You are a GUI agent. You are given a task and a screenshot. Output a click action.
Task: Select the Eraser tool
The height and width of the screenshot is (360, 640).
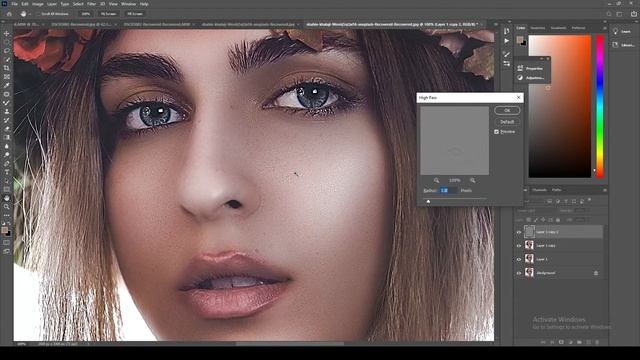[x=7, y=129]
